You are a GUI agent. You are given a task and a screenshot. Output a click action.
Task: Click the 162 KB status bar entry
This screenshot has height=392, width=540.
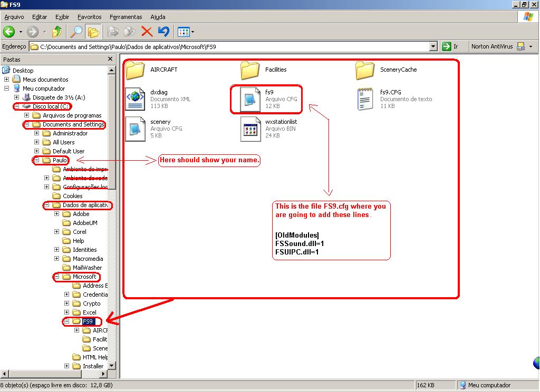click(426, 385)
